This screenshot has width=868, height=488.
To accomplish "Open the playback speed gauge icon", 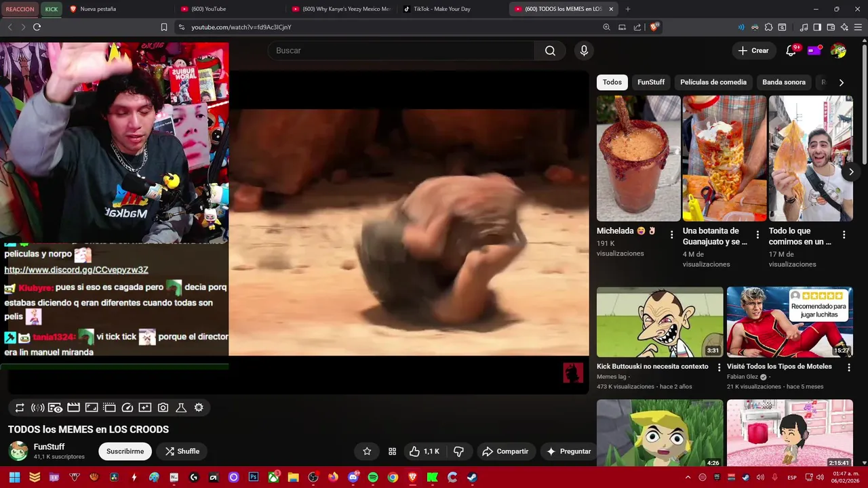I will click(127, 407).
